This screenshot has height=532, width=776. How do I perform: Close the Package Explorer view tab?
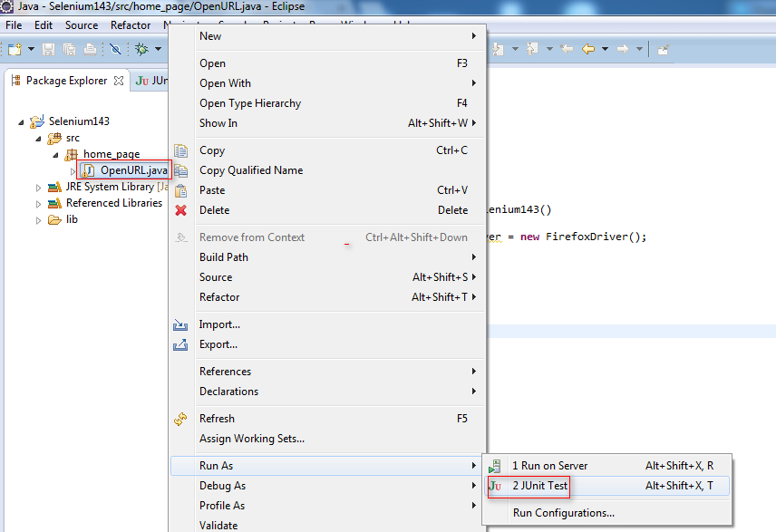click(119, 81)
